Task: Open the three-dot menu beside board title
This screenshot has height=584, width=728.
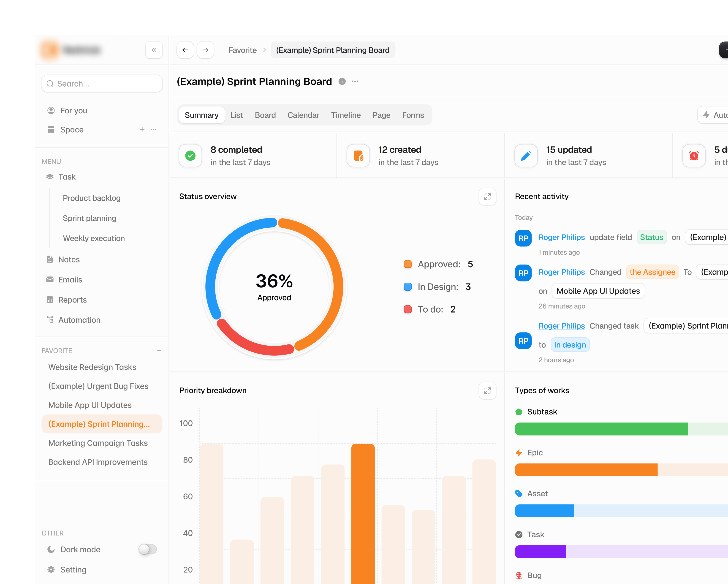Action: pyautogui.click(x=355, y=81)
